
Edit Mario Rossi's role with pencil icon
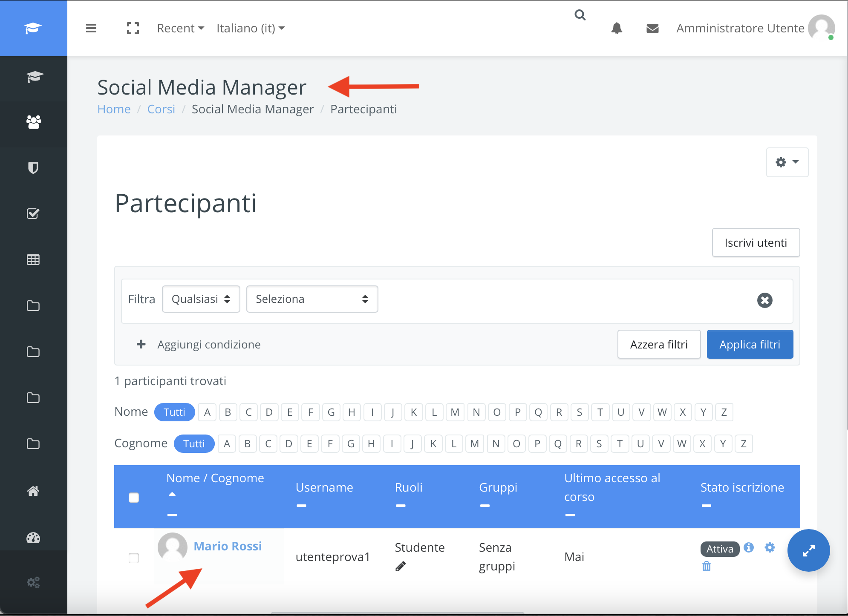pyautogui.click(x=401, y=566)
